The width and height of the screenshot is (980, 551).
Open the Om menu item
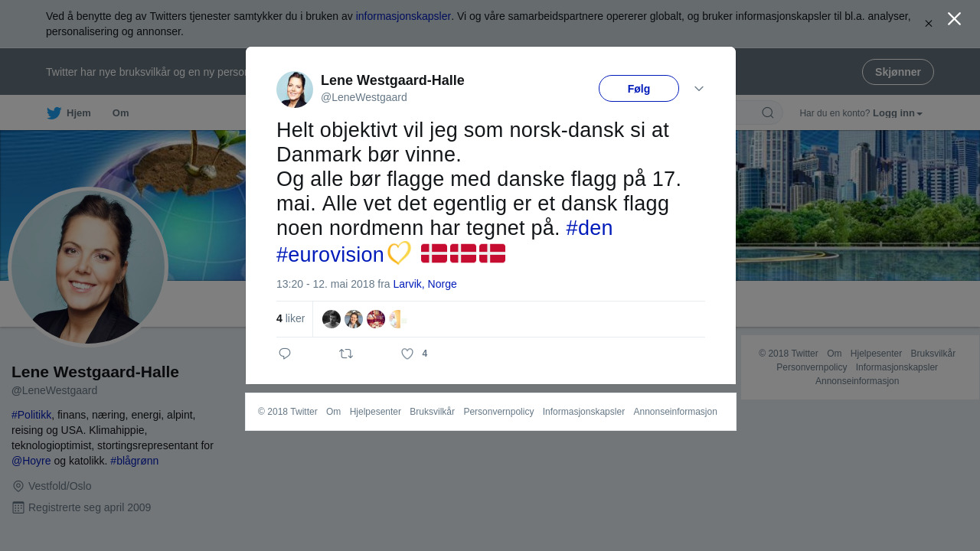point(121,113)
